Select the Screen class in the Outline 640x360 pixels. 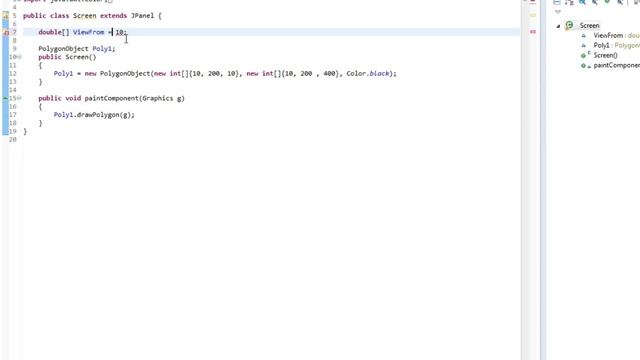pos(589,26)
